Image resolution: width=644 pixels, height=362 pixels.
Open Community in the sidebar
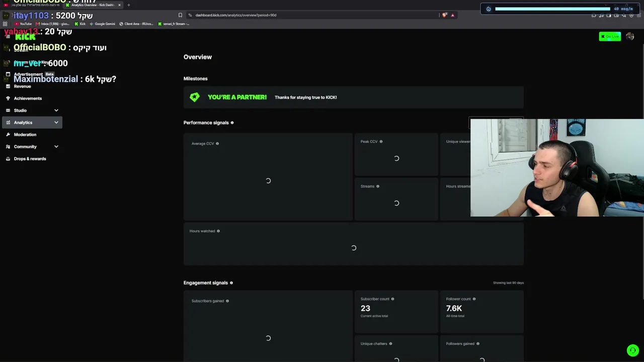pyautogui.click(x=25, y=147)
